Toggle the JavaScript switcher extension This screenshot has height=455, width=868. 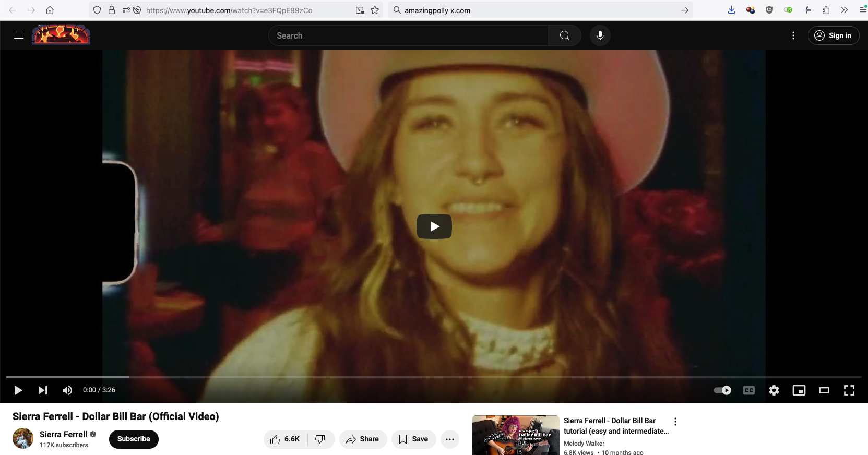click(x=788, y=10)
